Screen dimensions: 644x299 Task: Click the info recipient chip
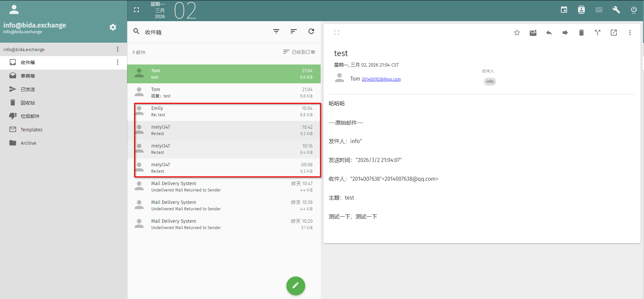point(490,82)
